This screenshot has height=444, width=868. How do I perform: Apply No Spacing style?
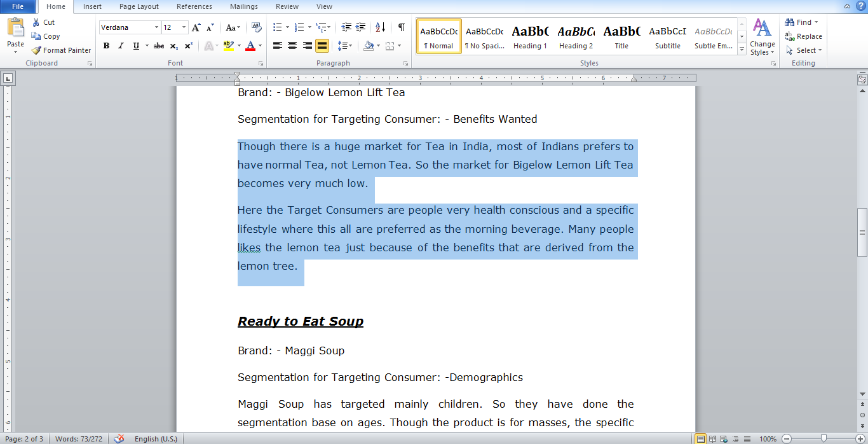[484, 37]
